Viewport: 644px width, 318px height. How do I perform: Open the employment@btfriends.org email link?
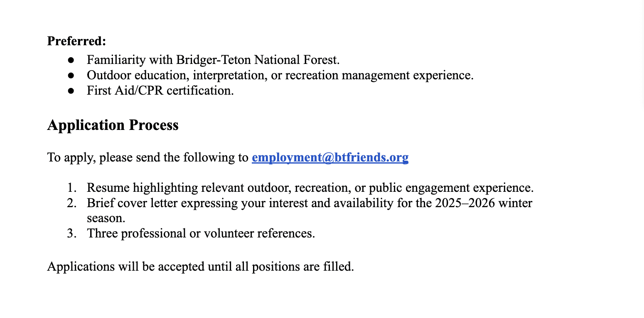330,158
